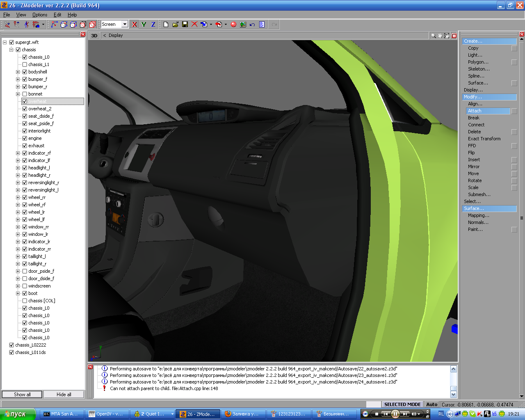Click the Show all button
This screenshot has height=420, width=525.
[x=22, y=395]
